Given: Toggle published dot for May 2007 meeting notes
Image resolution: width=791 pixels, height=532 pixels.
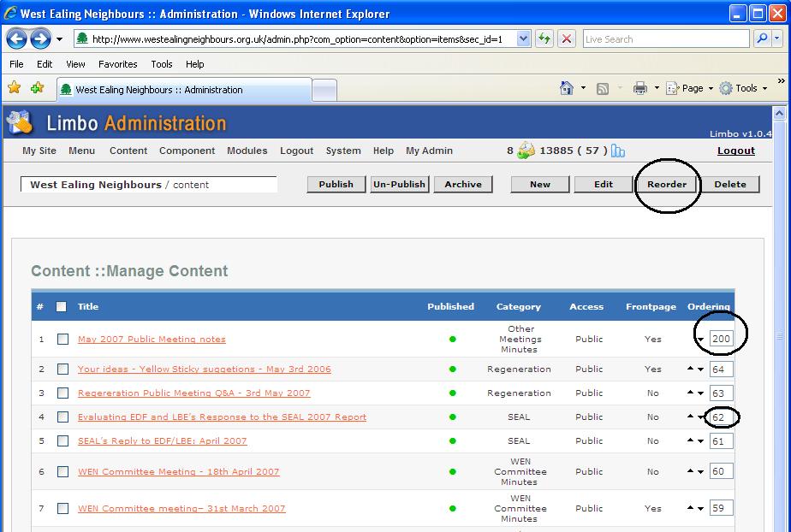Looking at the screenshot, I should pos(453,339).
